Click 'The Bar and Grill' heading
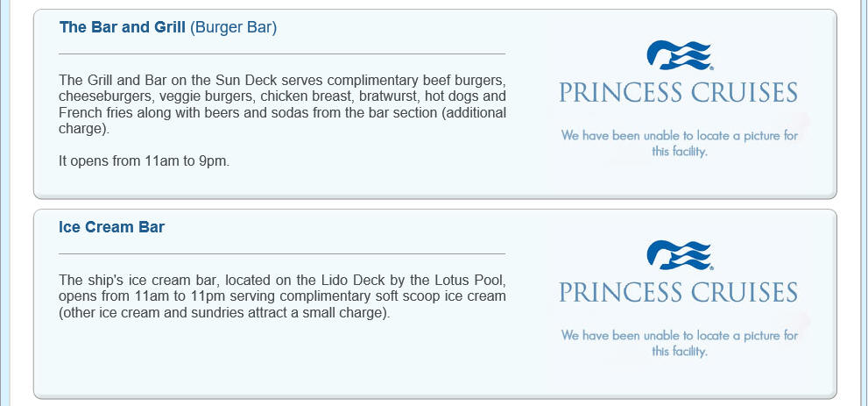The image size is (868, 406). 123,27
